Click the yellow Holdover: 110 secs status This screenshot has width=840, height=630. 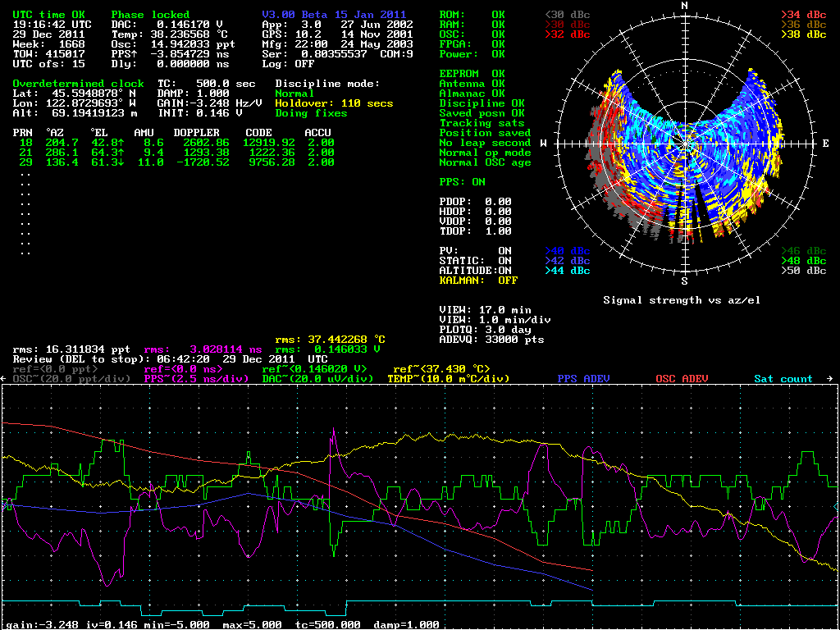coord(334,103)
